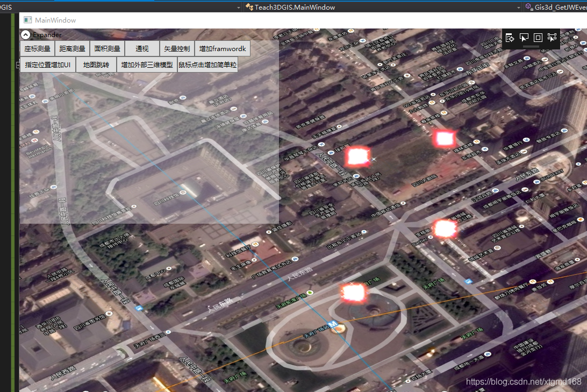Open the Gis3d_GetJWEvent member dropdown
The width and height of the screenshot is (587, 392).
tap(556, 7)
